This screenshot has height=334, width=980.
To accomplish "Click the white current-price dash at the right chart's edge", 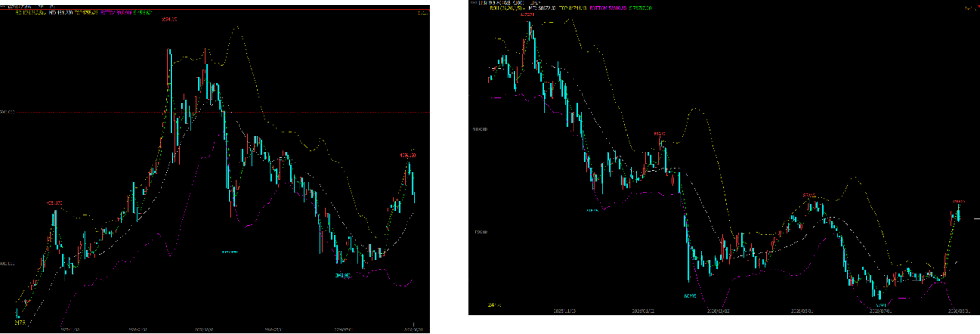I will (x=976, y=219).
